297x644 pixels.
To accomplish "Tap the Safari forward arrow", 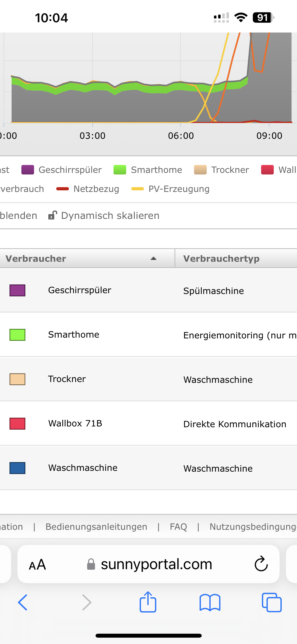I will tap(86, 602).
